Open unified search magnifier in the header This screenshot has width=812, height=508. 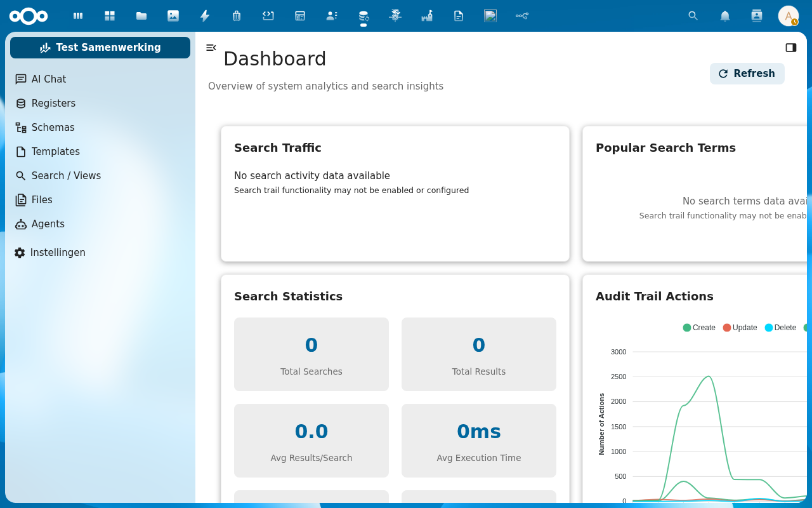point(693,16)
